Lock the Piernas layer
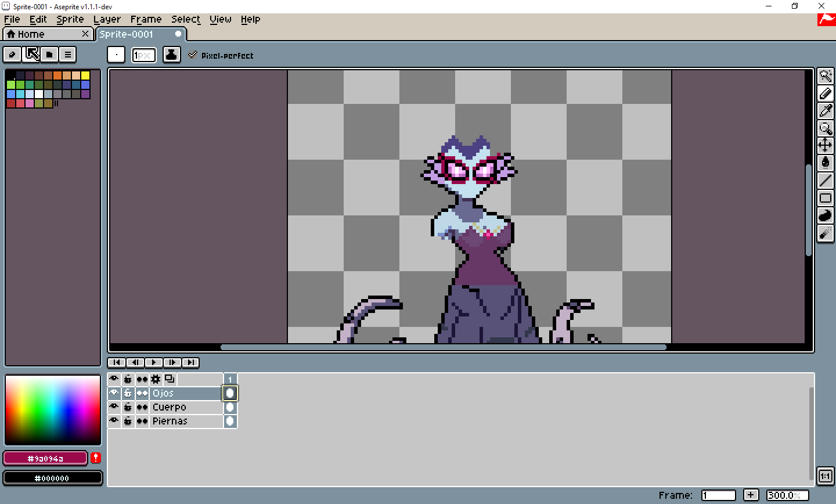This screenshot has height=504, width=836. tap(128, 421)
